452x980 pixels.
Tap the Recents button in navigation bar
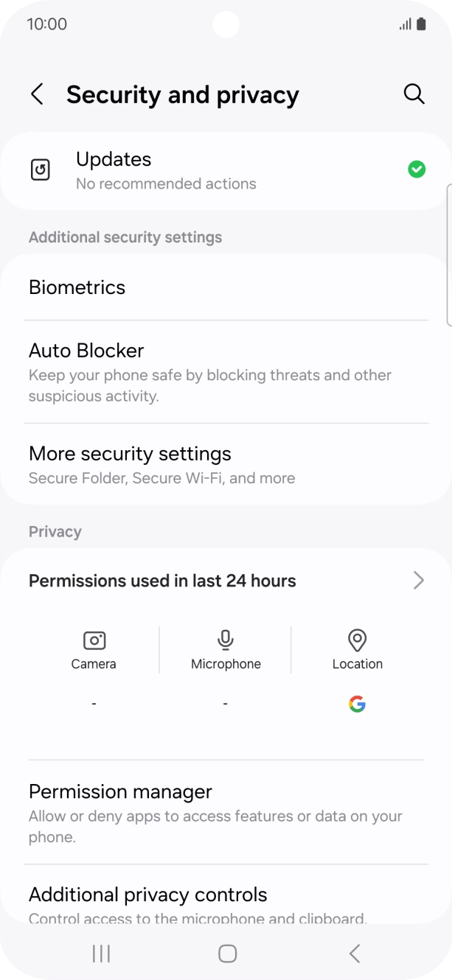[x=100, y=953]
